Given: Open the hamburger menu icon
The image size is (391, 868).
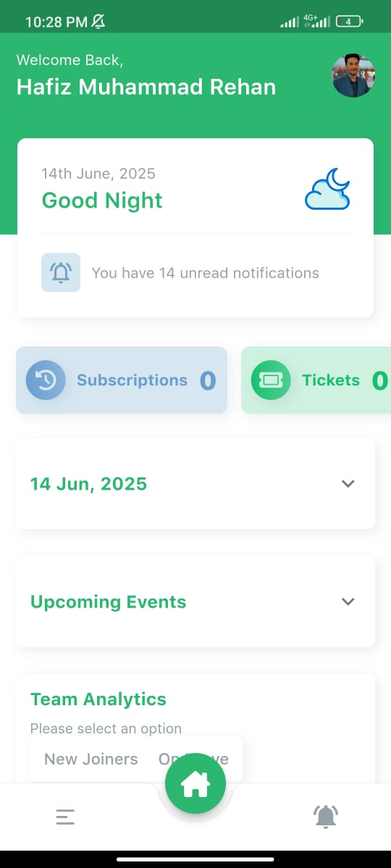Looking at the screenshot, I should click(65, 817).
